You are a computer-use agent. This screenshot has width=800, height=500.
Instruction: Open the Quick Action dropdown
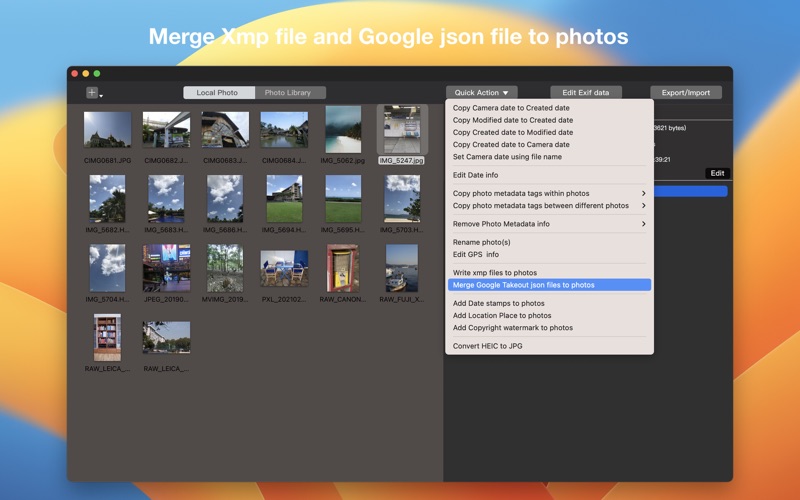(x=481, y=92)
